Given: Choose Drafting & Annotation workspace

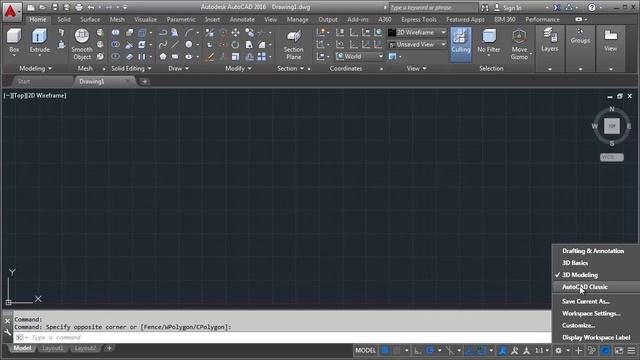Looking at the screenshot, I should 593,251.
